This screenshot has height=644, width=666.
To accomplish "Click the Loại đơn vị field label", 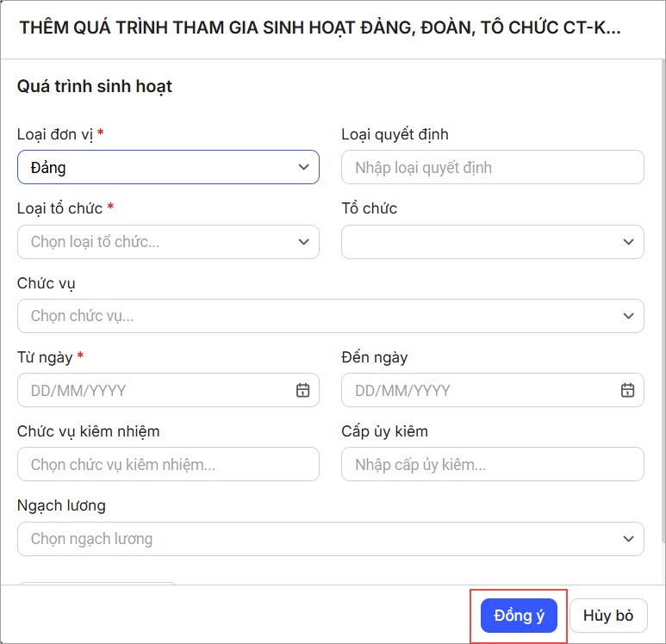I will point(54,134).
